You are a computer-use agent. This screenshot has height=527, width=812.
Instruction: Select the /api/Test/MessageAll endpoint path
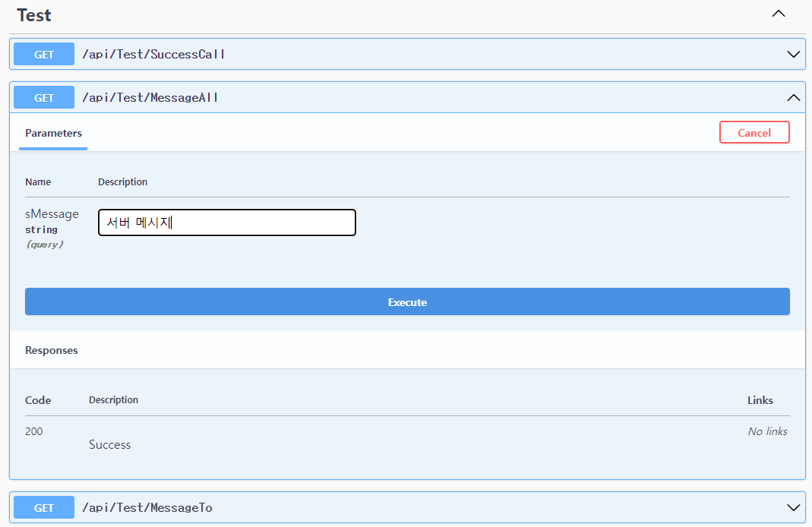(148, 97)
